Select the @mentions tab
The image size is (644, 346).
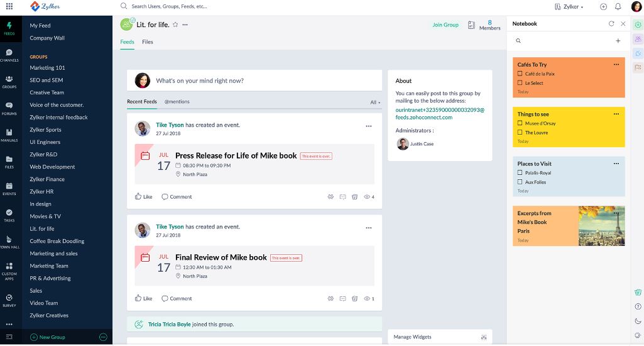click(x=177, y=102)
